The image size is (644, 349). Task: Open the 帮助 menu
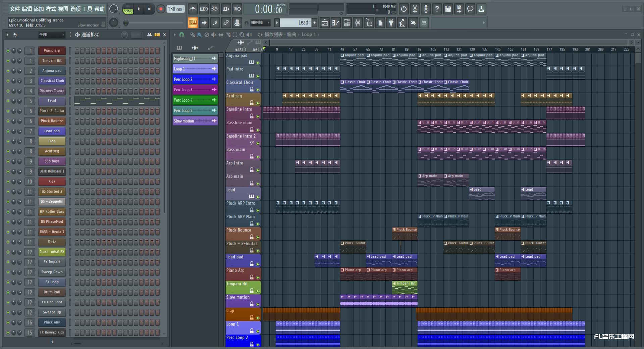pos(100,9)
